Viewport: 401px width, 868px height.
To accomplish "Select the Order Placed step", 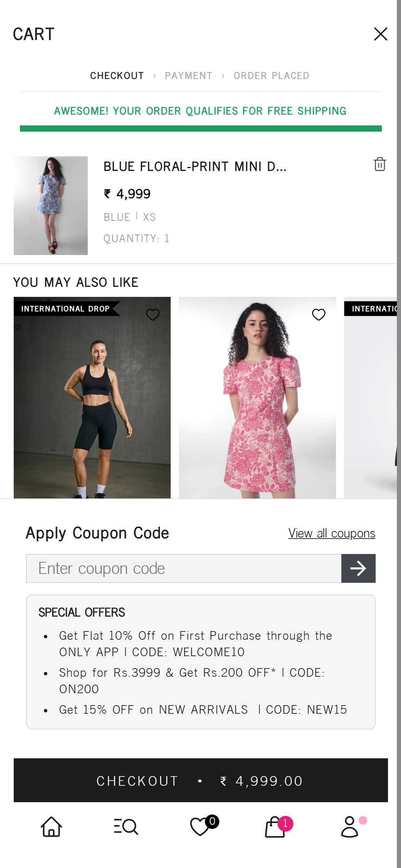I will (x=271, y=76).
